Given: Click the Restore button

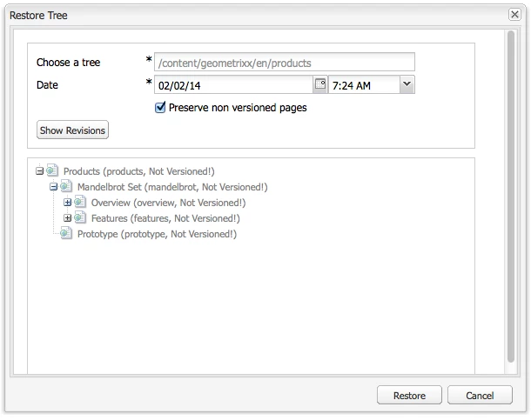Looking at the screenshot, I should 409,395.
